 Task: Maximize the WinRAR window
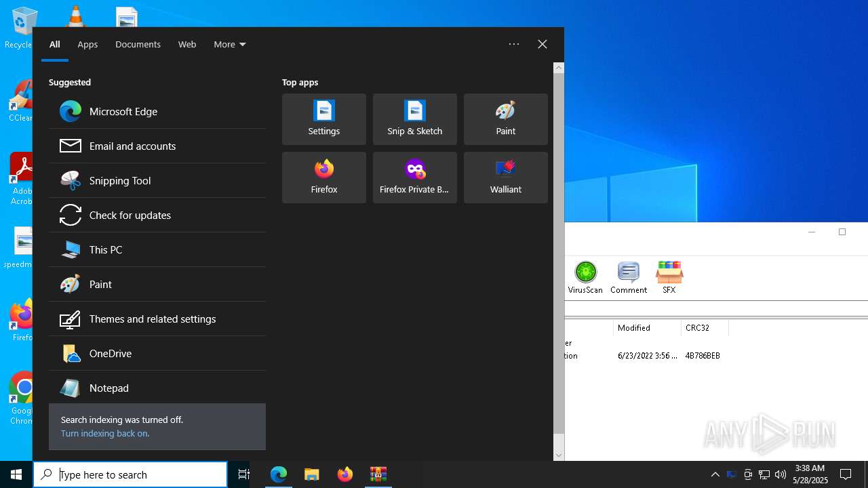point(842,232)
